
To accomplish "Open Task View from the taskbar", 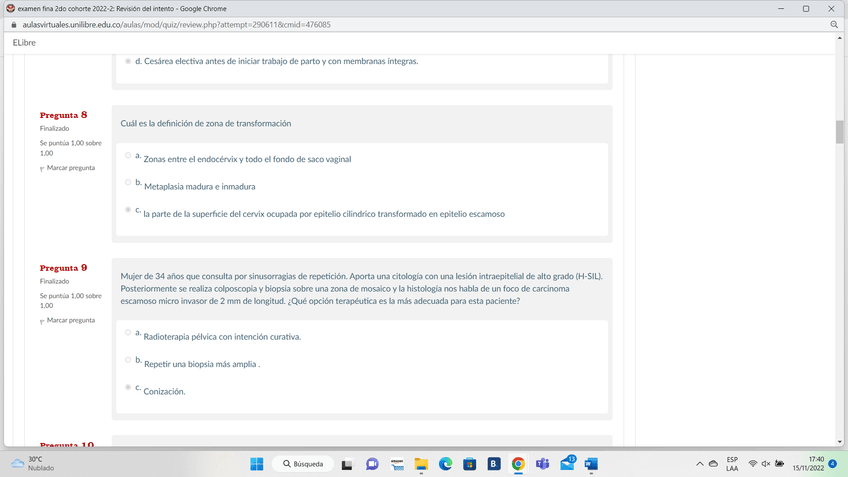I will tap(347, 464).
